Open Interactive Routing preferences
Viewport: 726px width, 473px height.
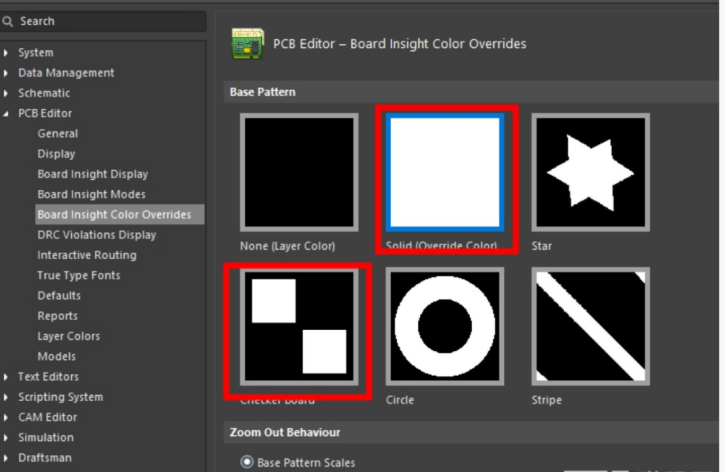pyautogui.click(x=87, y=255)
